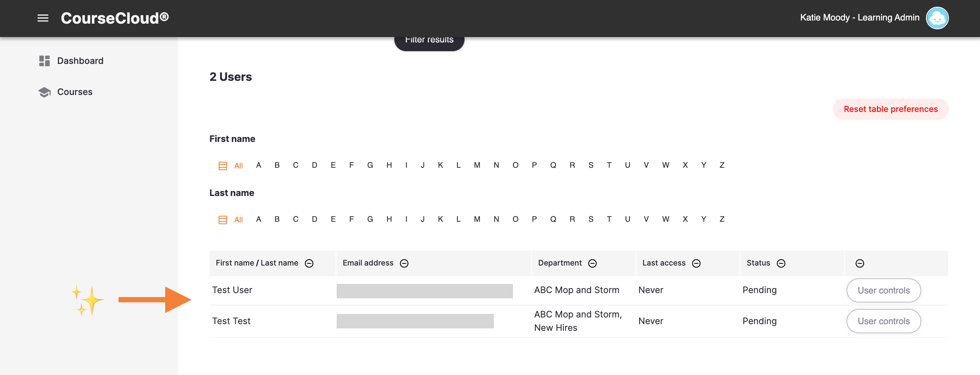Select All in First name filter
This screenshot has width=980, height=375.
coord(238,166)
